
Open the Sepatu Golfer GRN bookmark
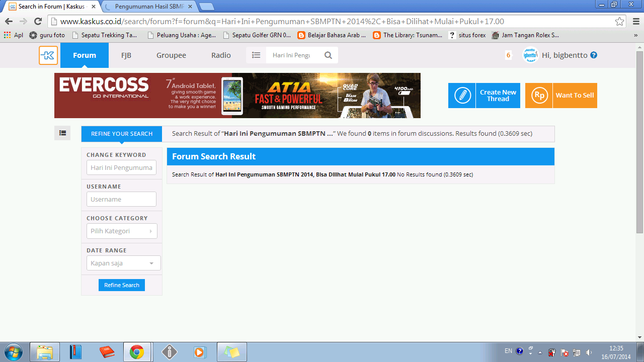click(x=257, y=35)
